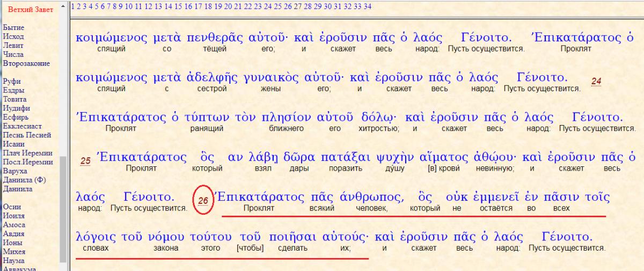Select Екклесиаст from the sidebar
This screenshot has height=271, width=644.
point(23,127)
